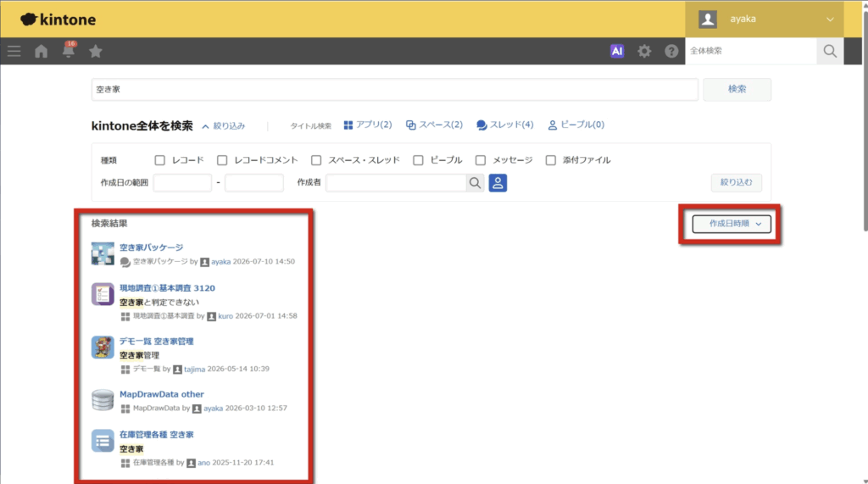The width and height of the screenshot is (868, 484).
Task: Click the header search magnifier icon
Action: click(x=830, y=51)
